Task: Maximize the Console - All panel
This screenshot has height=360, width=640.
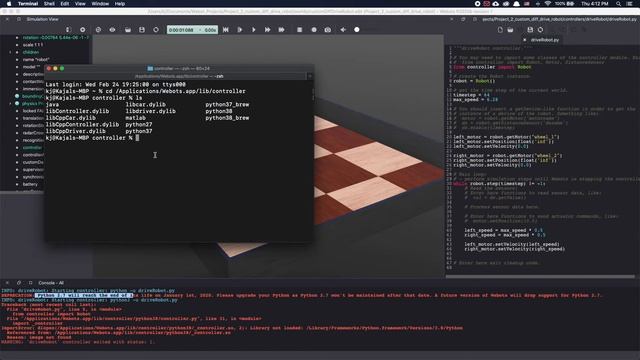Action: (x=31, y=282)
